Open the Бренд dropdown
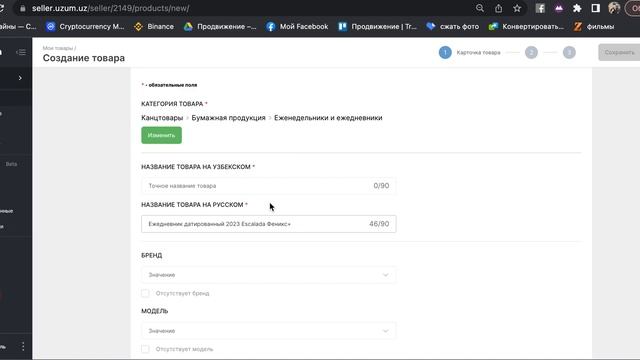This screenshot has width=640, height=360. coord(269,275)
